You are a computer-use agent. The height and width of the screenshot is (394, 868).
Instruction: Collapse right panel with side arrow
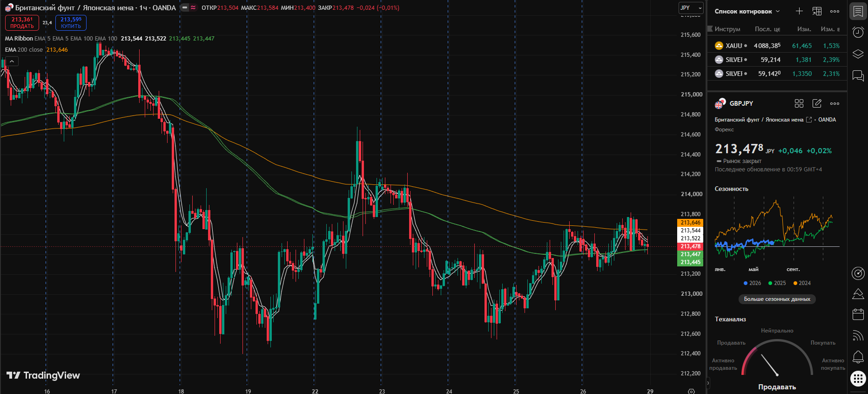pos(708,383)
